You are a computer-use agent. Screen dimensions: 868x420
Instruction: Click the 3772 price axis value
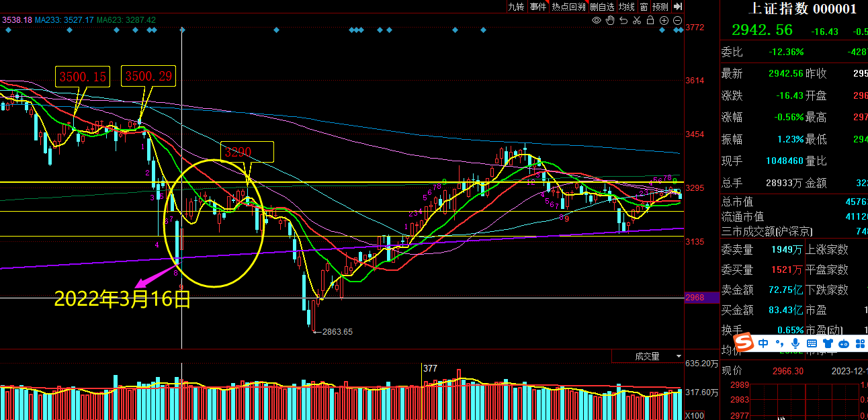pos(695,28)
